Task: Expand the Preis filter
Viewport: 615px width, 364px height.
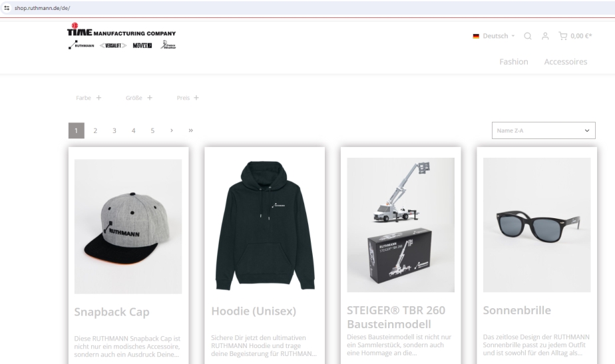Action: pos(188,98)
